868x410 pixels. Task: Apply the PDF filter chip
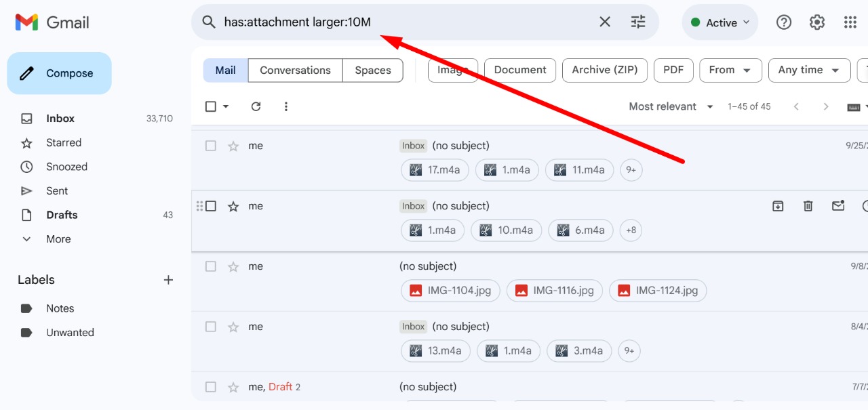pos(673,70)
